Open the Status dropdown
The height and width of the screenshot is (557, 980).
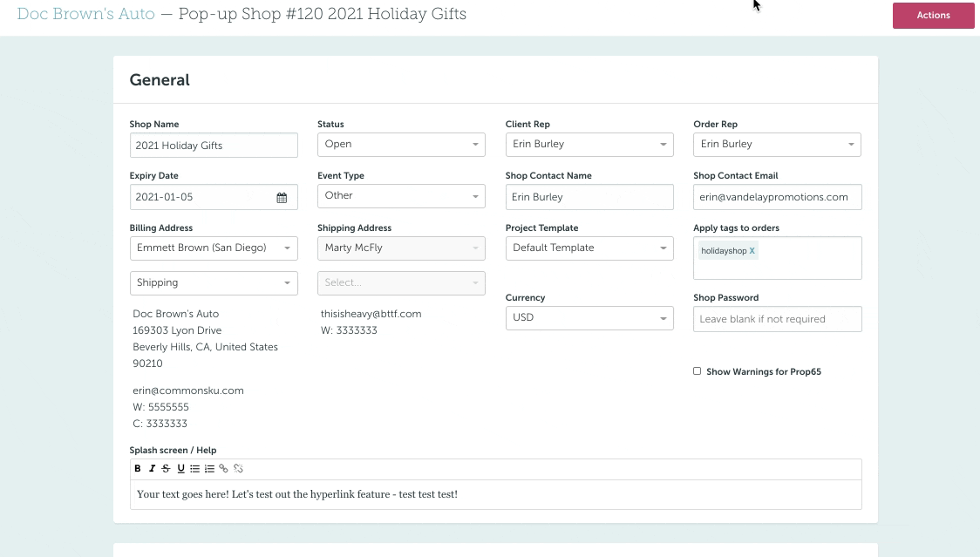401,145
